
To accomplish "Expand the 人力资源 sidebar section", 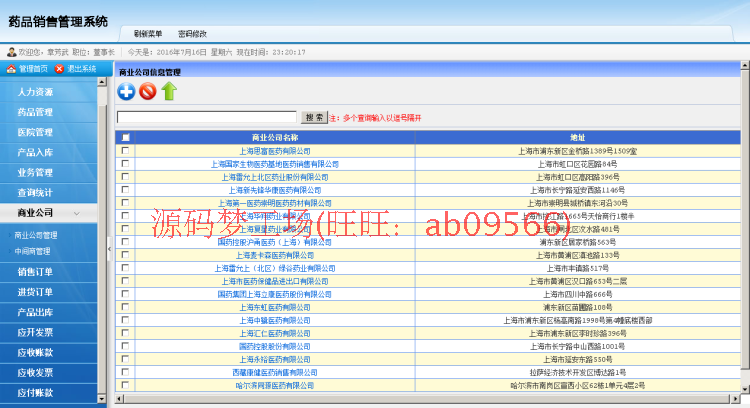I will pyautogui.click(x=48, y=92).
